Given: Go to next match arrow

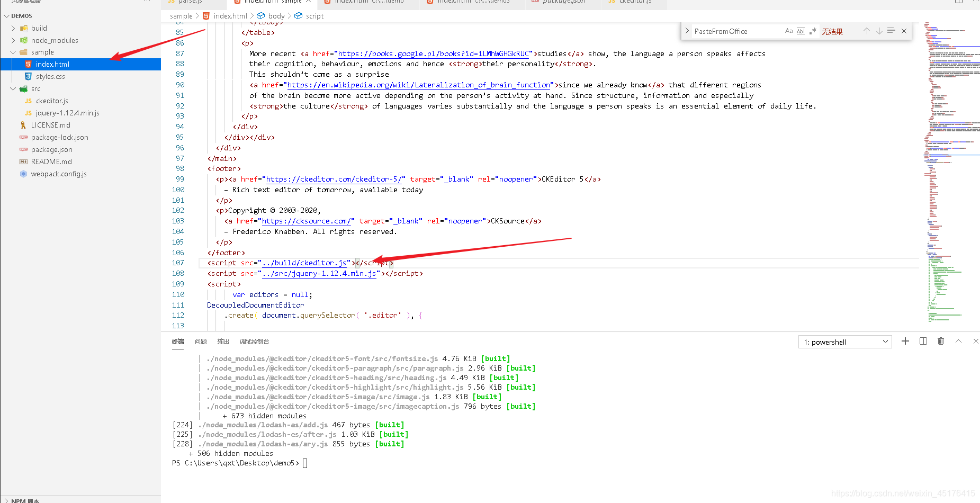Looking at the screenshot, I should pos(879,31).
